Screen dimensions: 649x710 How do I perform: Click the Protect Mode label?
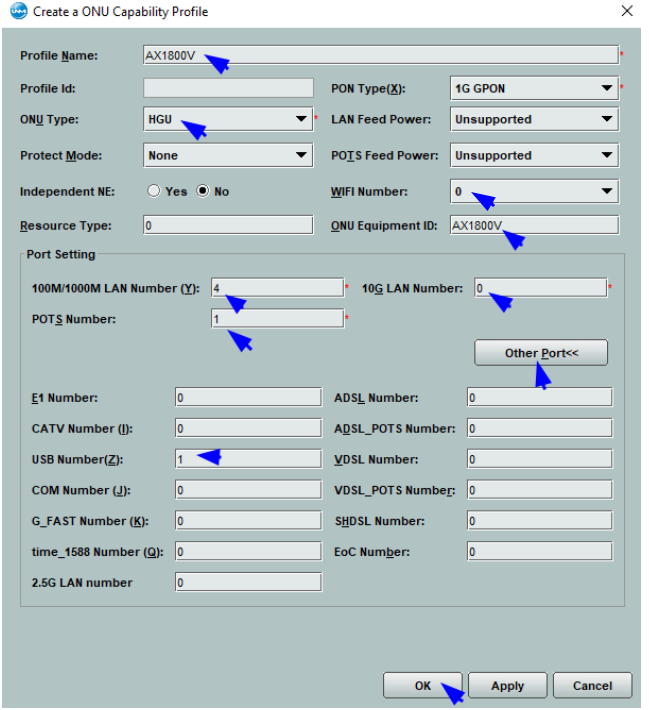click(x=61, y=155)
